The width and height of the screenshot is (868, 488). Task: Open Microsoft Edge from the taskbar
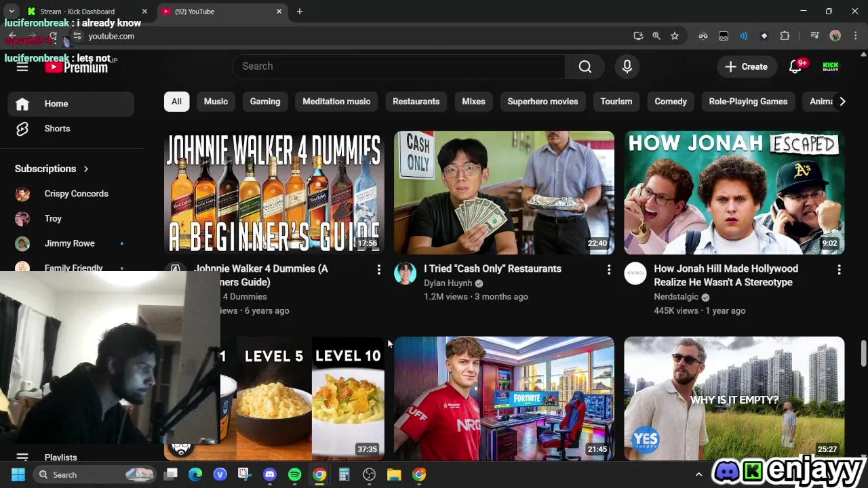point(195,474)
